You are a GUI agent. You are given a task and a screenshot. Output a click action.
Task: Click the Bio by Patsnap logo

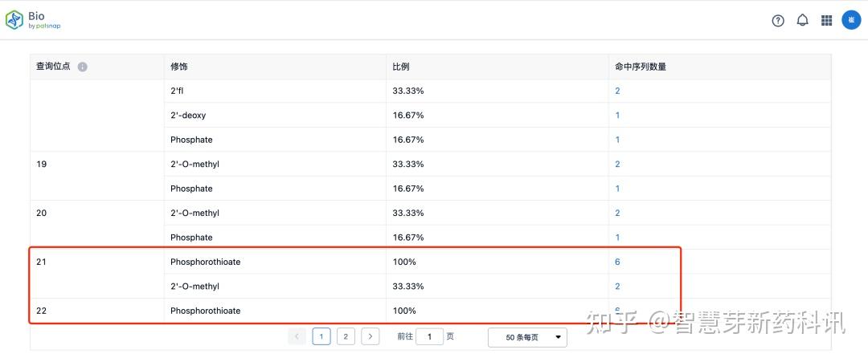click(34, 20)
